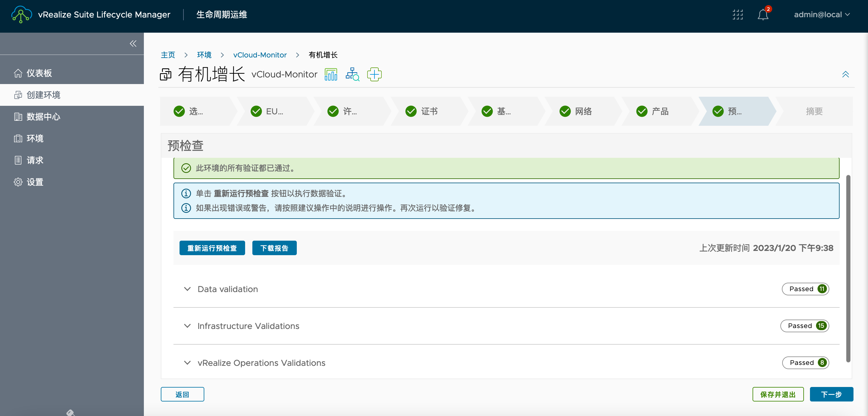Expand the vRealize Operations Validations section
Viewport: 868px width, 416px height.
[x=506, y=363]
